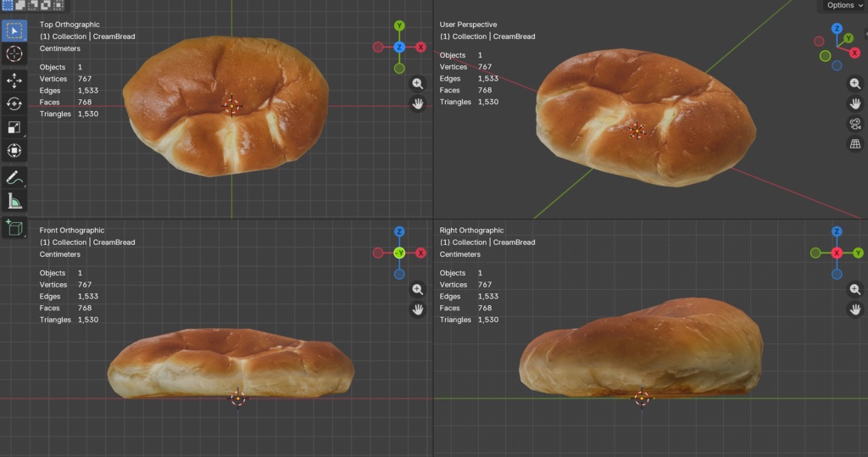
Task: Enable the Set New Selection mode
Action: [8, 5]
